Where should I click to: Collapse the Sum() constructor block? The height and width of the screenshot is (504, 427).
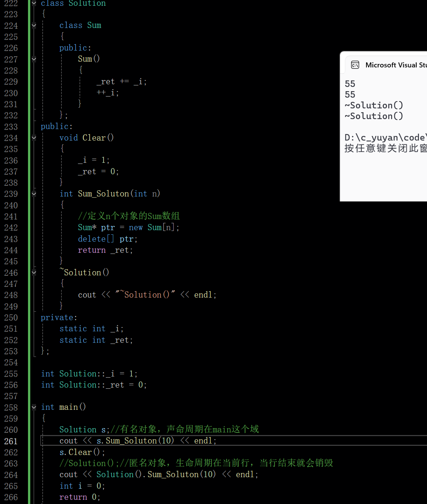(x=34, y=59)
